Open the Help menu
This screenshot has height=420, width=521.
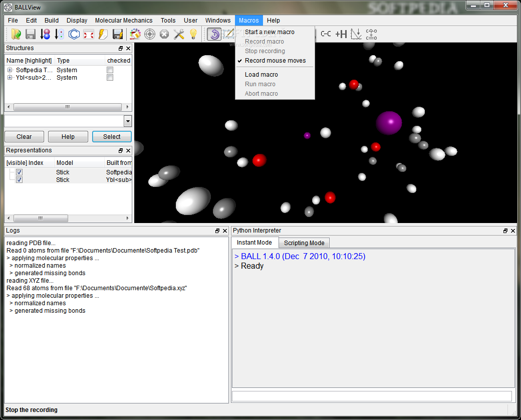[274, 20]
